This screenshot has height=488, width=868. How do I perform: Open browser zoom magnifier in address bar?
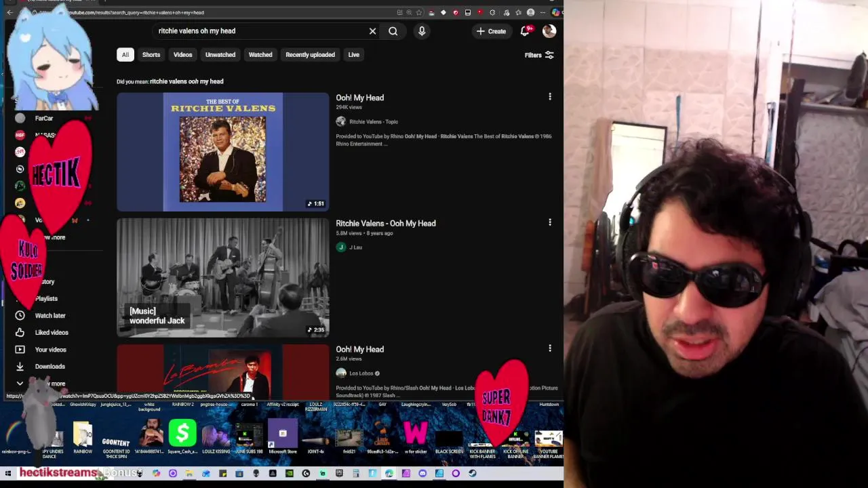coord(409,12)
